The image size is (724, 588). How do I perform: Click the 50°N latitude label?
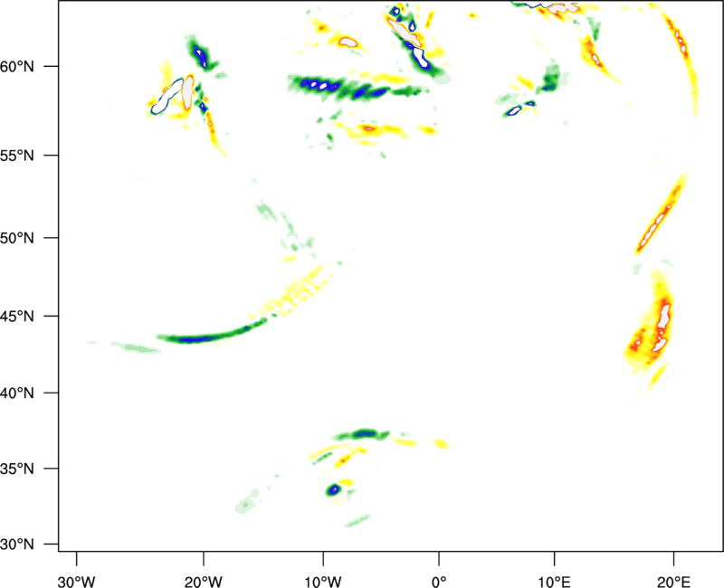click(17, 238)
